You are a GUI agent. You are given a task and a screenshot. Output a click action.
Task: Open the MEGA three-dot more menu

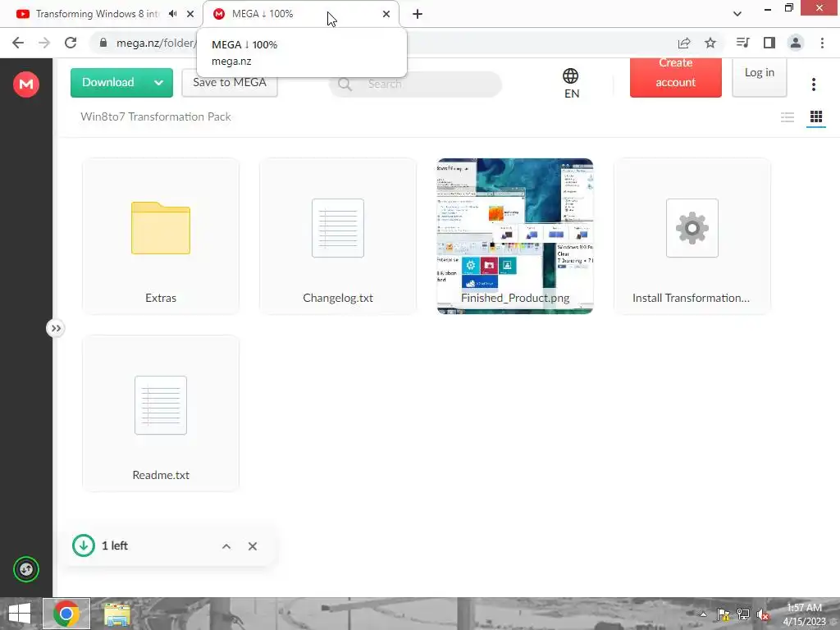813,84
